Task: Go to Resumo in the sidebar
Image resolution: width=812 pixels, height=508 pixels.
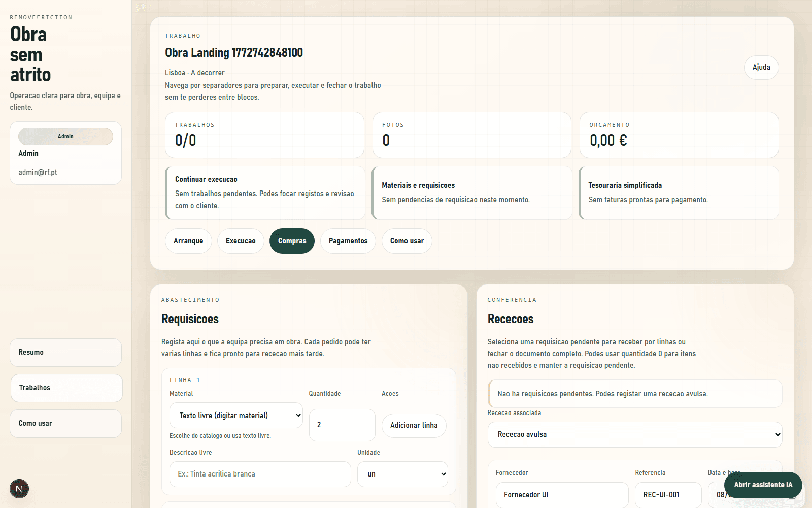Action: click(65, 353)
